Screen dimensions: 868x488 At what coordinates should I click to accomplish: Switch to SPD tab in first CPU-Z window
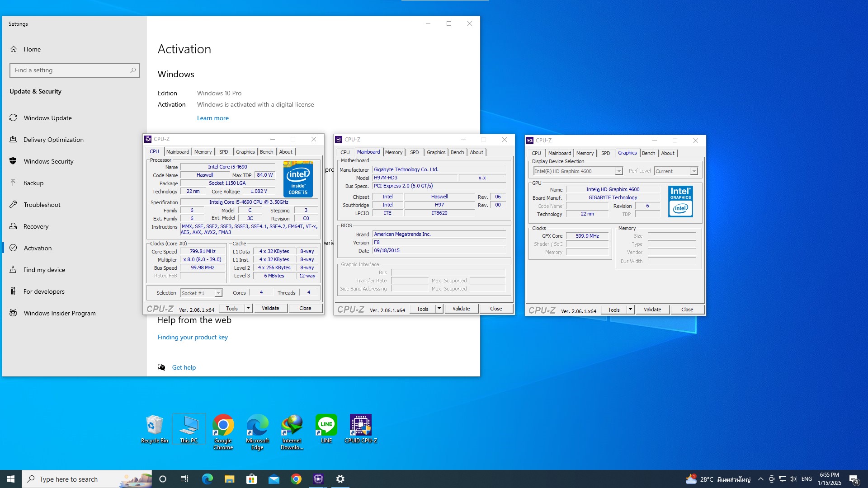(x=224, y=152)
